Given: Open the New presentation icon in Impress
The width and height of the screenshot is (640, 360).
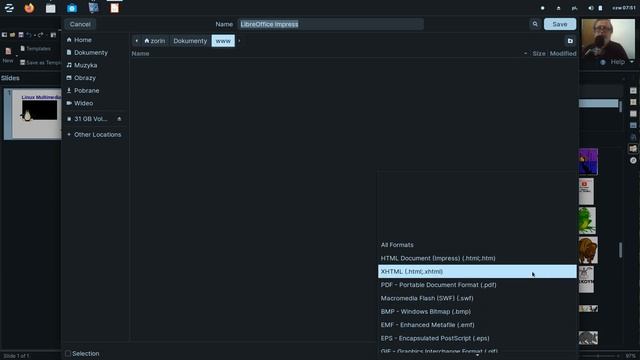Looking at the screenshot, I should click(8, 51).
